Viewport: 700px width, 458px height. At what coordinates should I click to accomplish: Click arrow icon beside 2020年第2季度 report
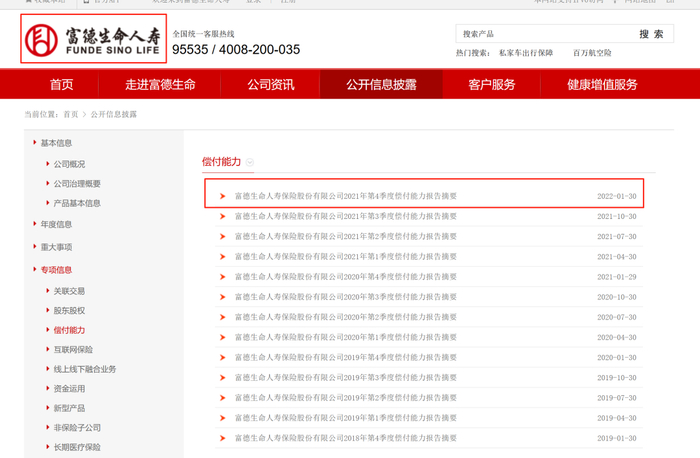pyautogui.click(x=222, y=317)
